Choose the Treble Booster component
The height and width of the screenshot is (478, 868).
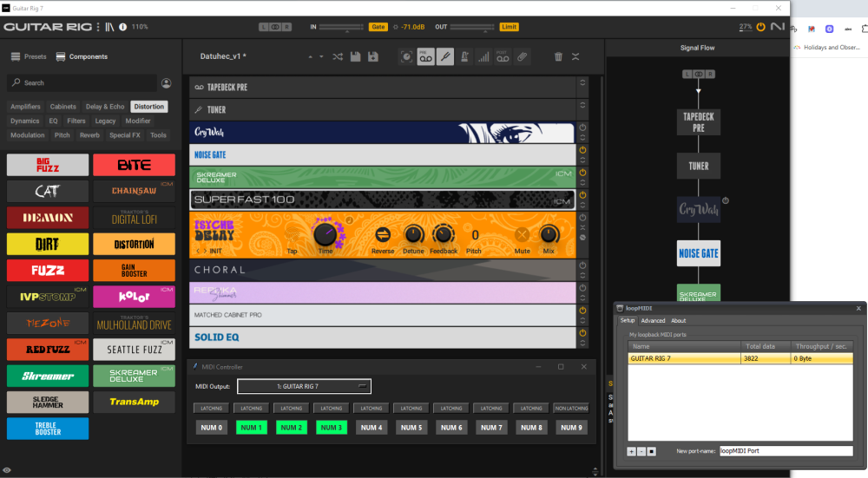click(x=48, y=429)
